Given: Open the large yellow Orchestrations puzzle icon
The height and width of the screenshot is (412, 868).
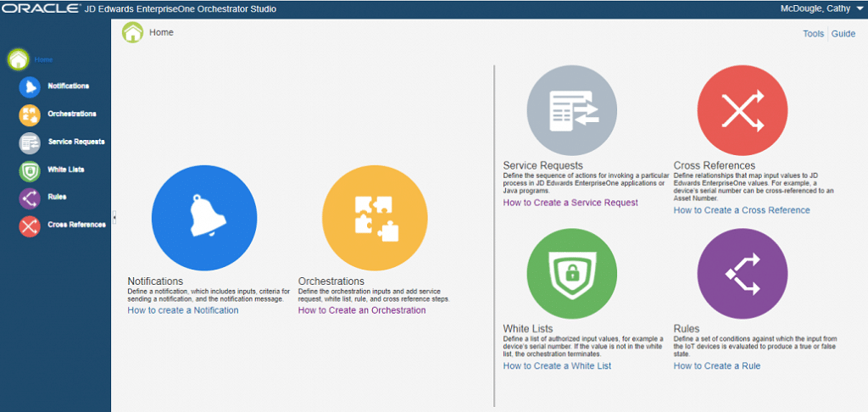Looking at the screenshot, I should click(x=375, y=218).
